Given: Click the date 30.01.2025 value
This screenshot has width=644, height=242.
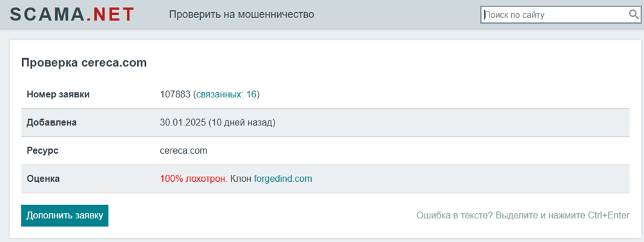Looking at the screenshot, I should [183, 123].
